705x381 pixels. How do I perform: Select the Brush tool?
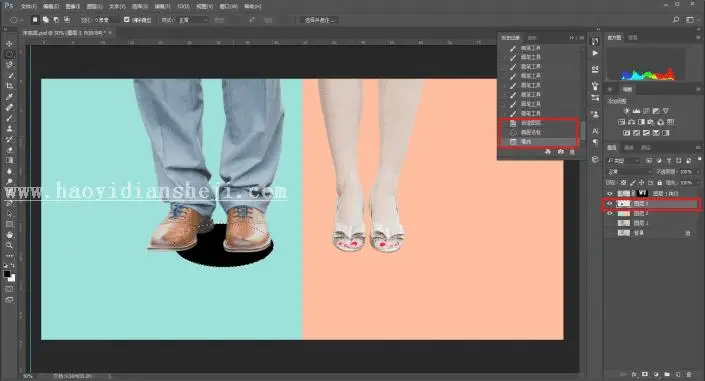(x=9, y=118)
